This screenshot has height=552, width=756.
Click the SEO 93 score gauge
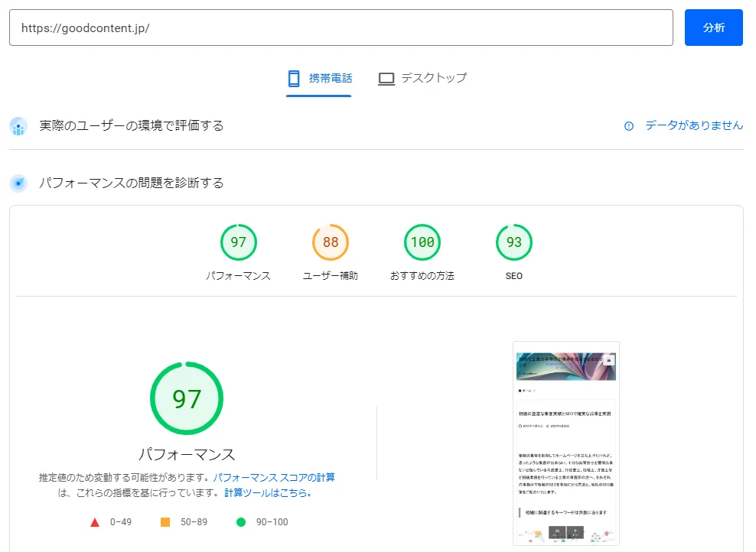[513, 242]
